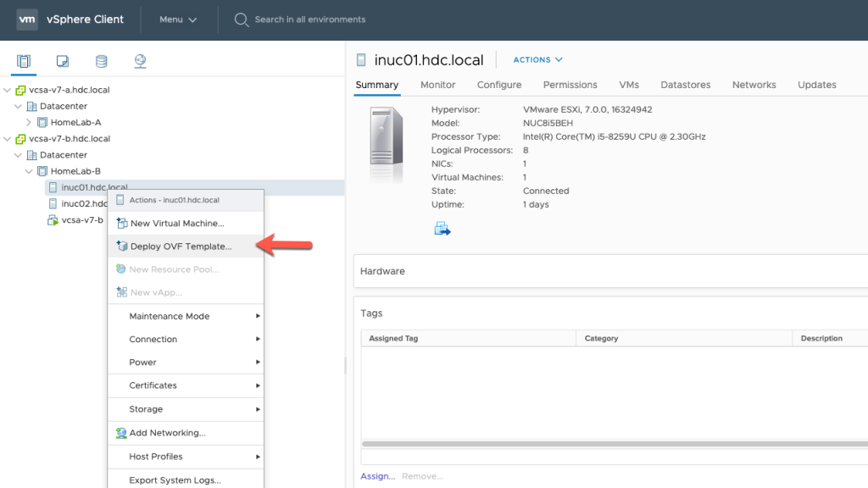Screen dimensions: 868x488
Task: Click the VMware vm logo
Action: [27, 19]
